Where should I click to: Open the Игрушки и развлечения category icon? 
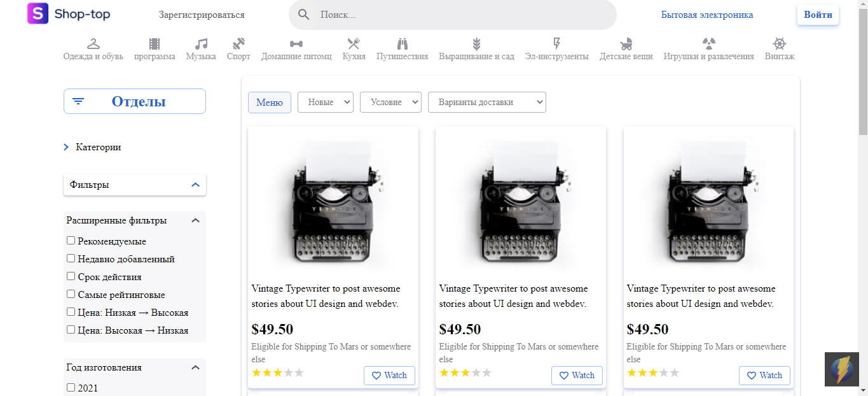pos(709,44)
